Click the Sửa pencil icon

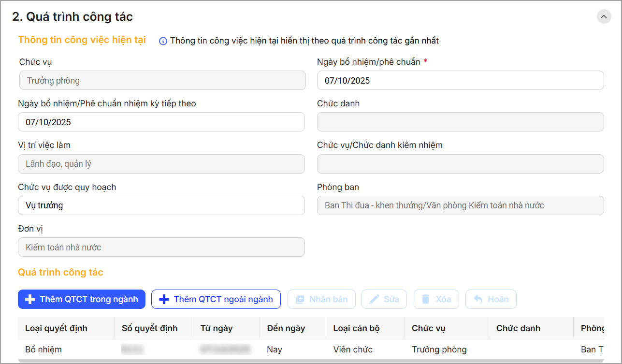pos(374,299)
